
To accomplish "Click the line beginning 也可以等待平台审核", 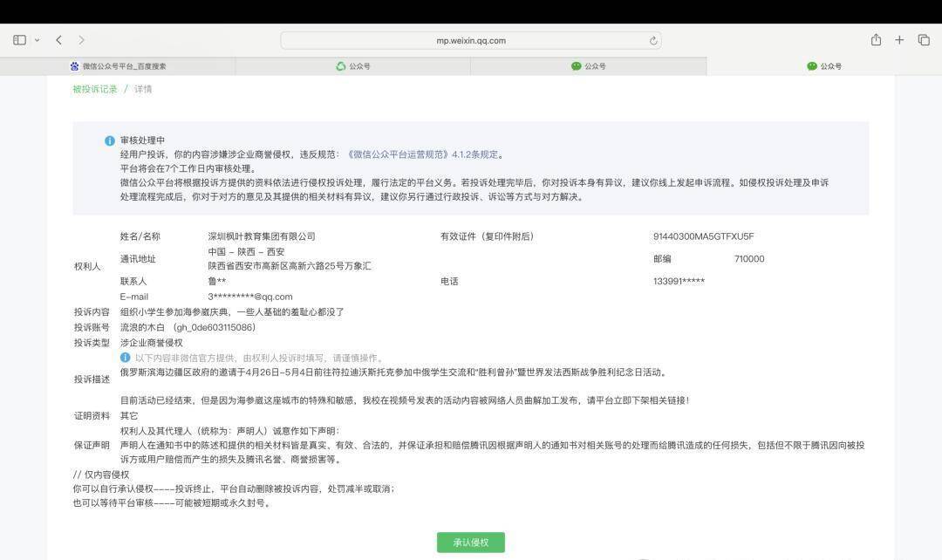I will pos(173,503).
